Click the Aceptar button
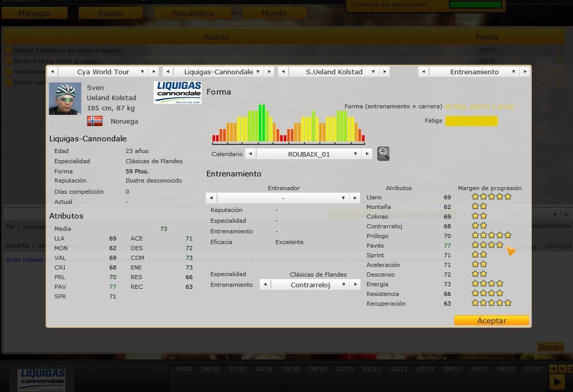Screen dimensions: 573x392 pyautogui.click(x=491, y=320)
